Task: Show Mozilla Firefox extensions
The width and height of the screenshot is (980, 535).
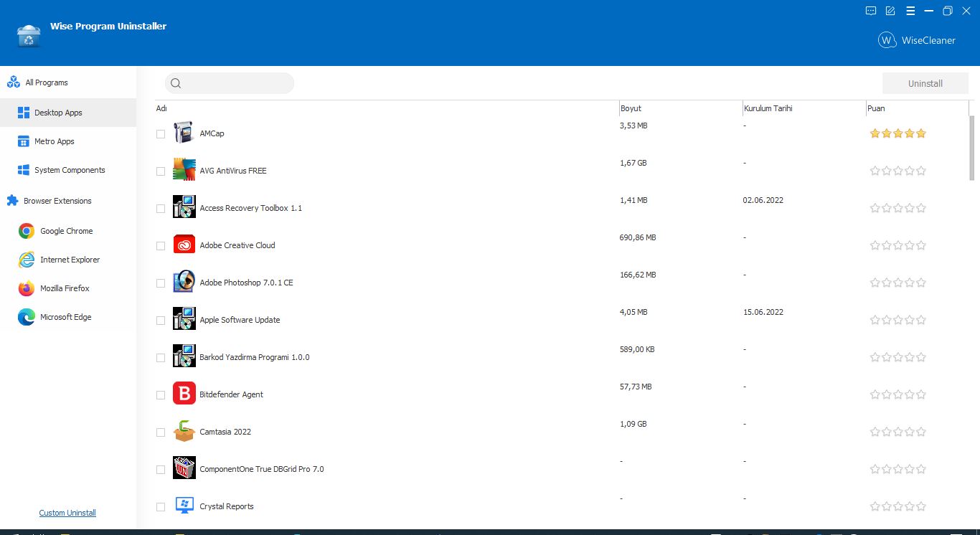Action: click(68, 288)
